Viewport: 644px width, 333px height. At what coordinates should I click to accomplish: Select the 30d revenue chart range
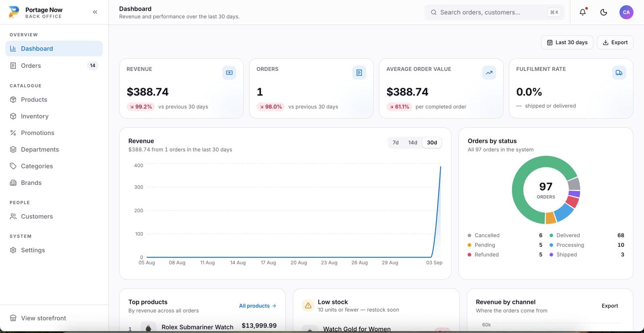click(432, 142)
